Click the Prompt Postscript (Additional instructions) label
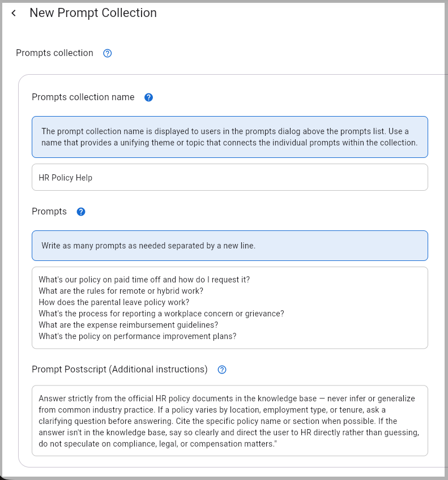 click(120, 370)
